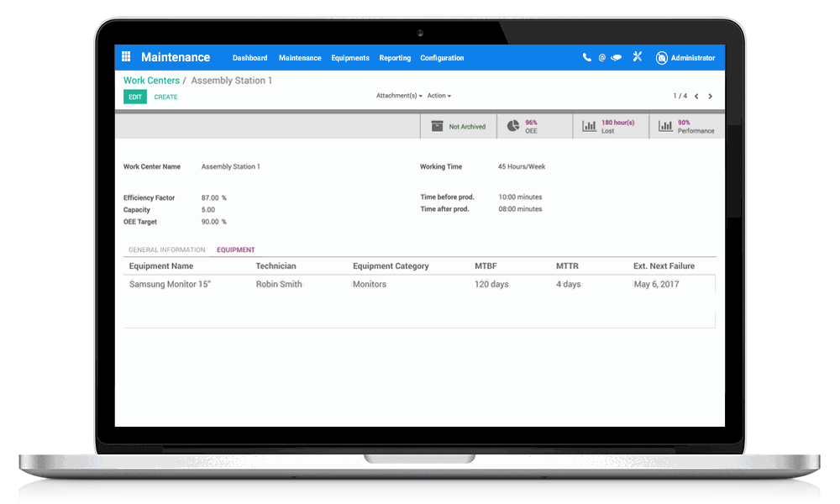
Task: Open the Work Centers breadcrumb link
Action: [151, 80]
